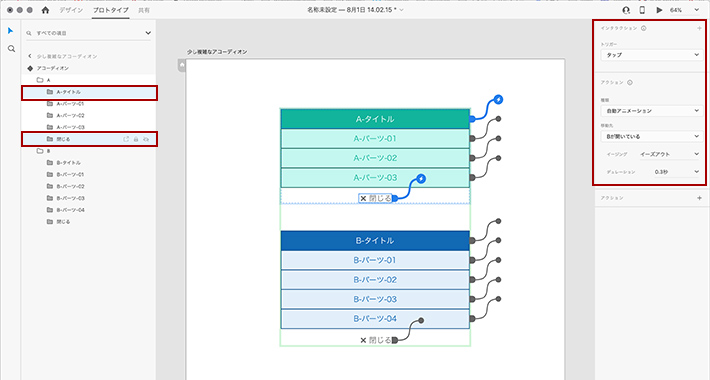Click the artboard name label above the canvas
Image resolution: width=710 pixels, height=380 pixels.
(x=217, y=52)
